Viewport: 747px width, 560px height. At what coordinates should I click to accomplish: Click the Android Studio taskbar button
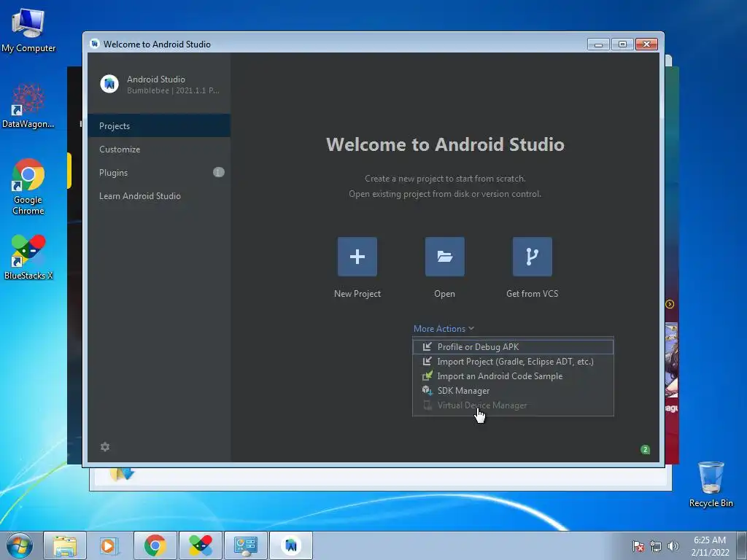pyautogui.click(x=291, y=545)
